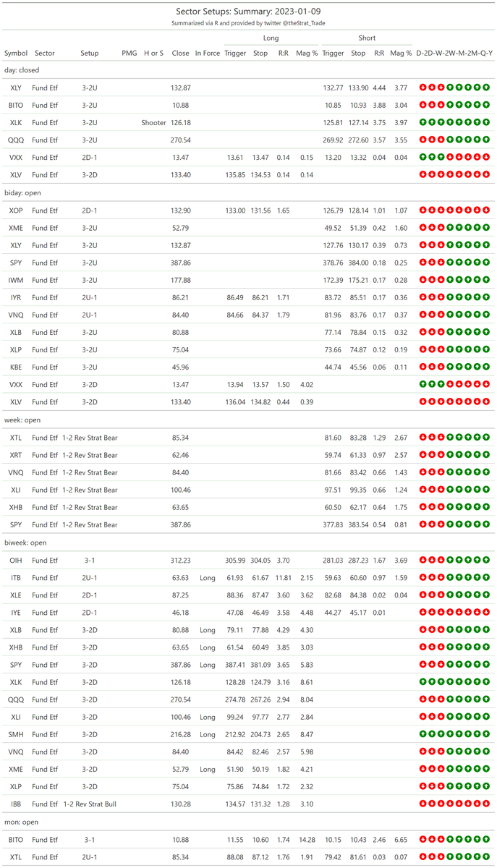Image resolution: width=497 pixels, height=868 pixels.
Task: Click the D timeframe arrow in the IYR row
Action: 422,297
